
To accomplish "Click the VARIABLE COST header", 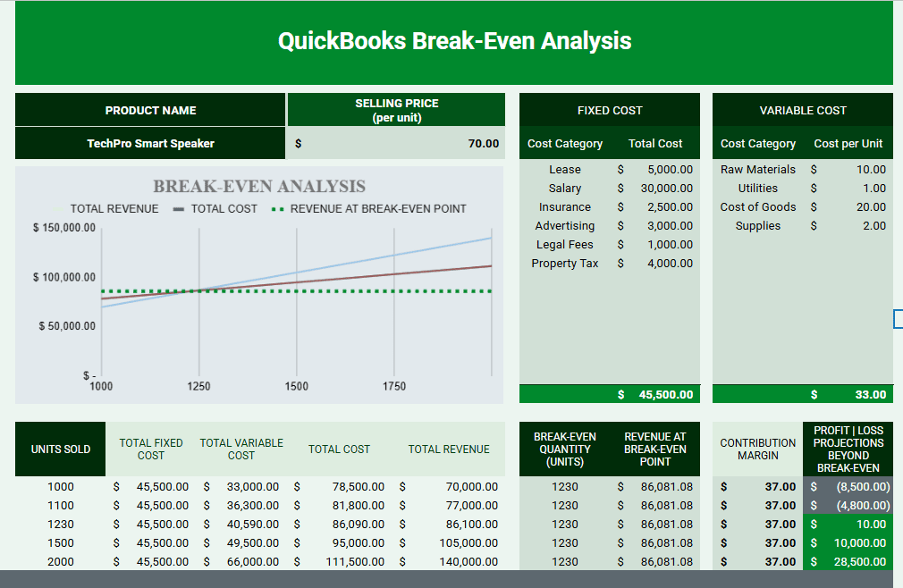I will 803,110.
